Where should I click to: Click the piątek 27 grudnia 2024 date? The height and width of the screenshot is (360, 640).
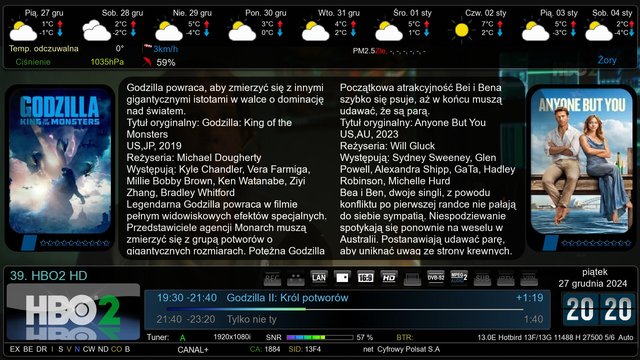coord(593,278)
